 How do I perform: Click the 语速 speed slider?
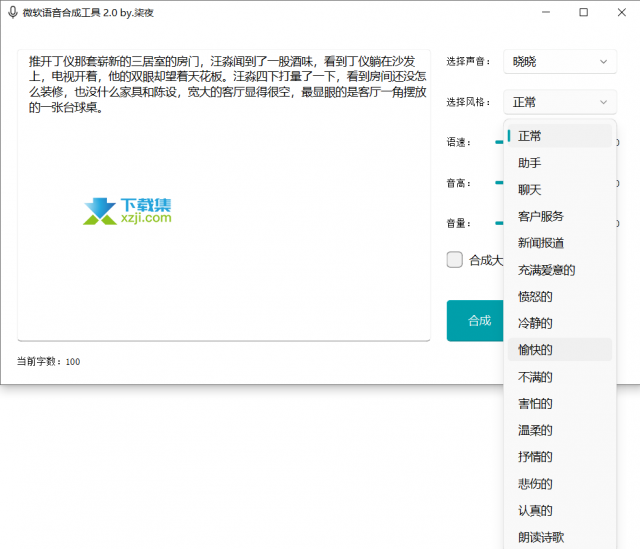point(499,142)
